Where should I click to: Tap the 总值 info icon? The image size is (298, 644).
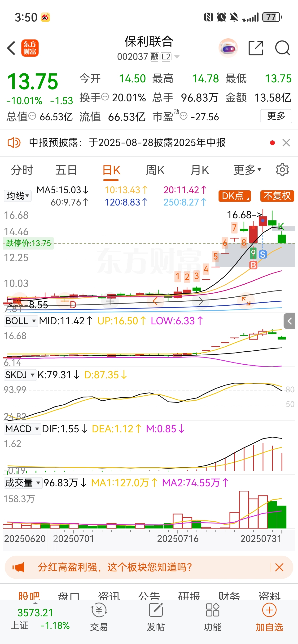(32, 116)
